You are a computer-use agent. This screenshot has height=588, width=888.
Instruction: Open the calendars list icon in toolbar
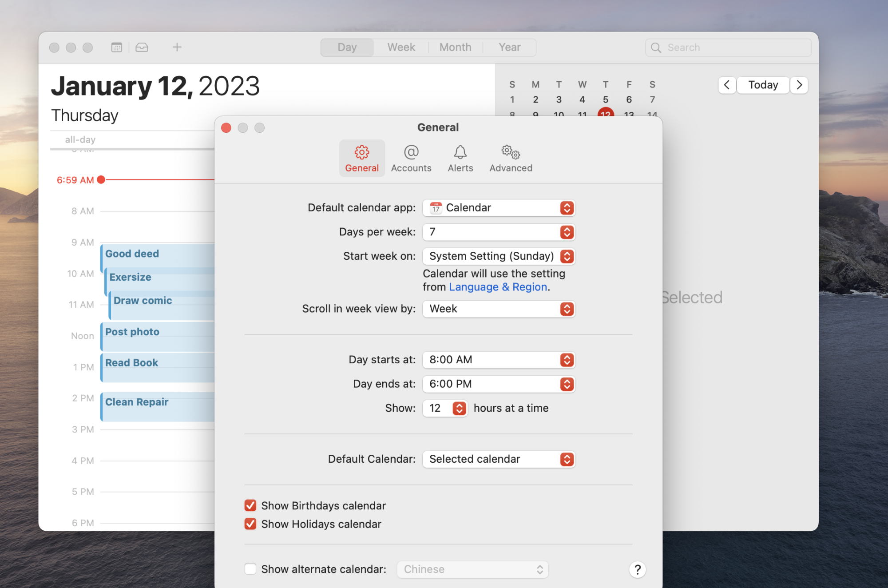tap(116, 47)
